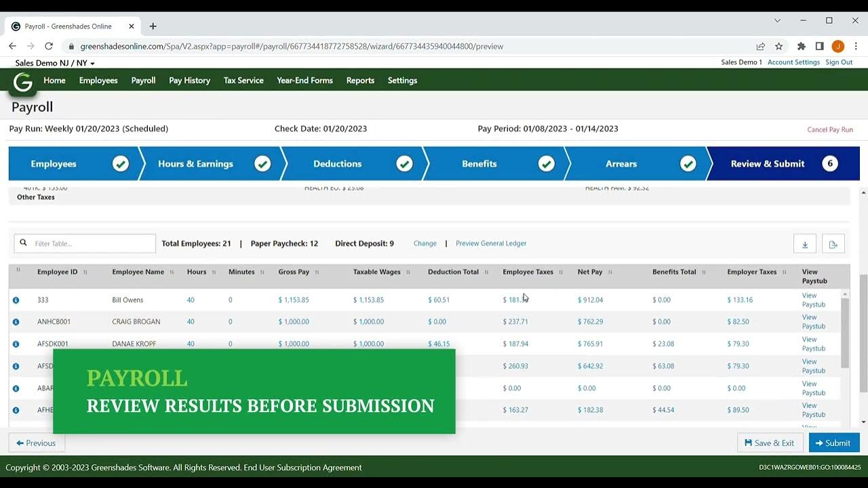Click DANAE KROPF hours value 40

click(x=191, y=344)
